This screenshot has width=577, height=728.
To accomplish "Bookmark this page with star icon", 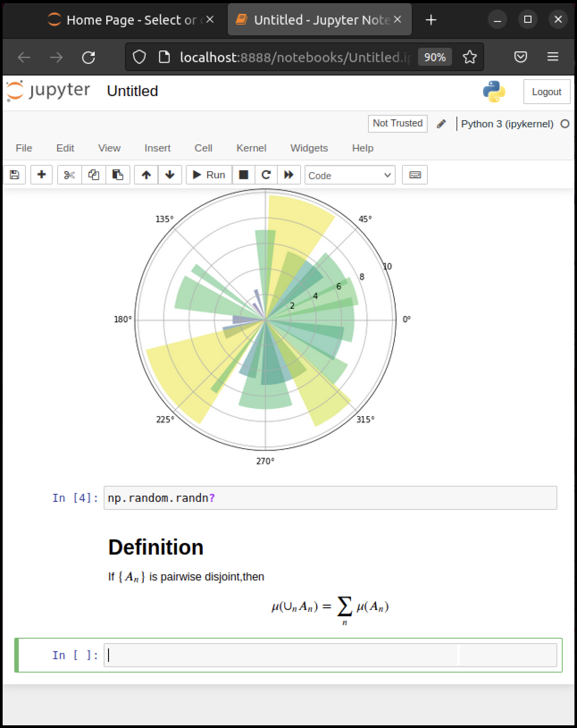I will [469, 57].
